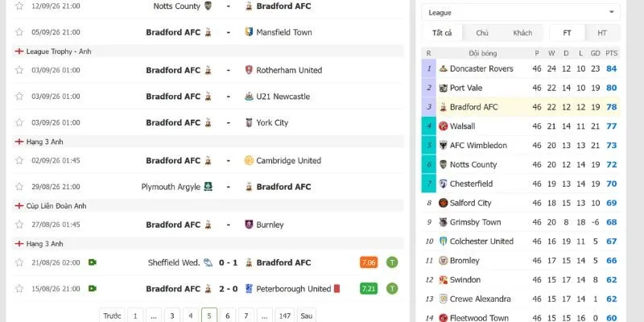Switch to the HT tab
Screen dimensions: 644x322
(602, 33)
